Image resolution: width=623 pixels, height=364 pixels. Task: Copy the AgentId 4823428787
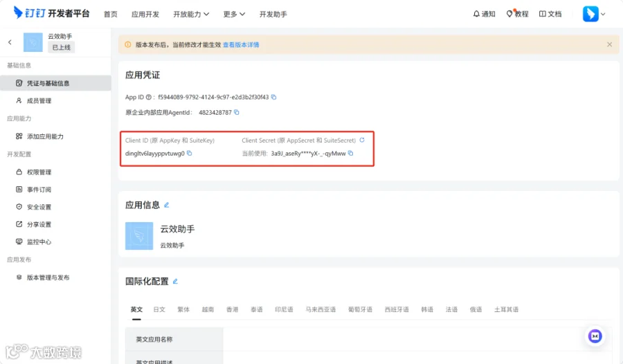click(x=237, y=113)
